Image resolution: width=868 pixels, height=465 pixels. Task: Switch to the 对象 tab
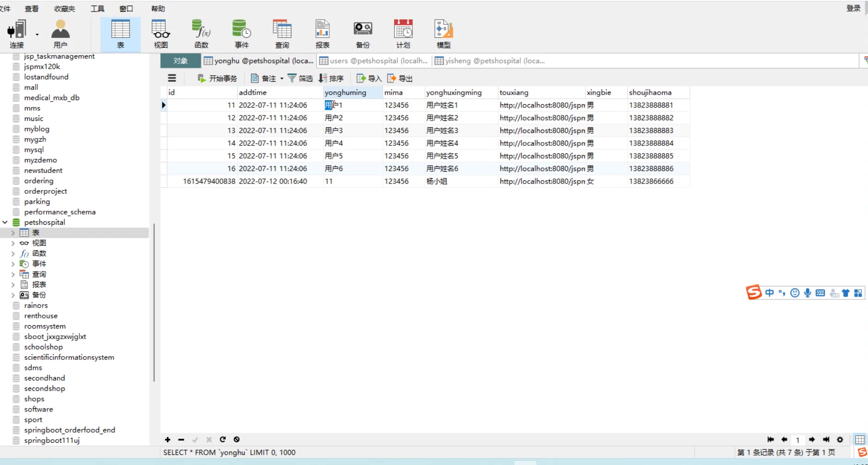[181, 61]
